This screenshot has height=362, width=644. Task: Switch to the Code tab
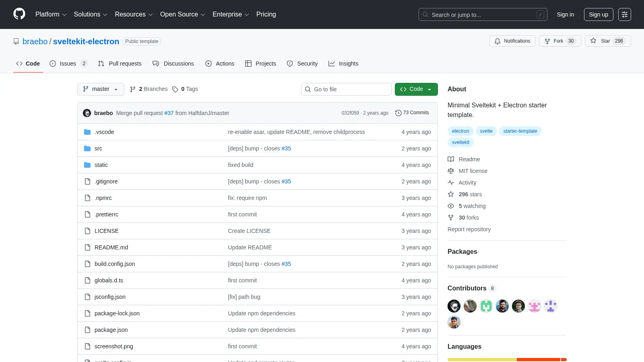point(28,64)
